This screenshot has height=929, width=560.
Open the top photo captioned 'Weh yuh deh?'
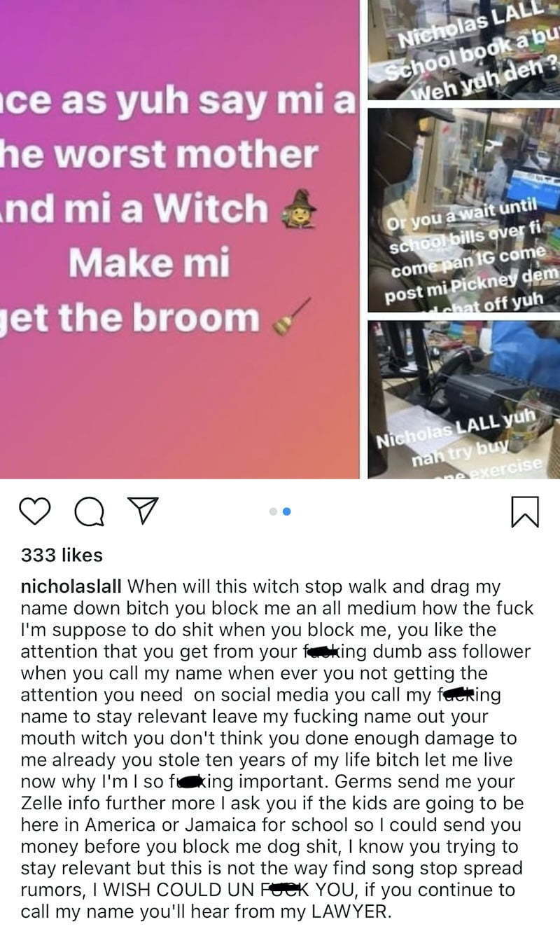coord(464,49)
